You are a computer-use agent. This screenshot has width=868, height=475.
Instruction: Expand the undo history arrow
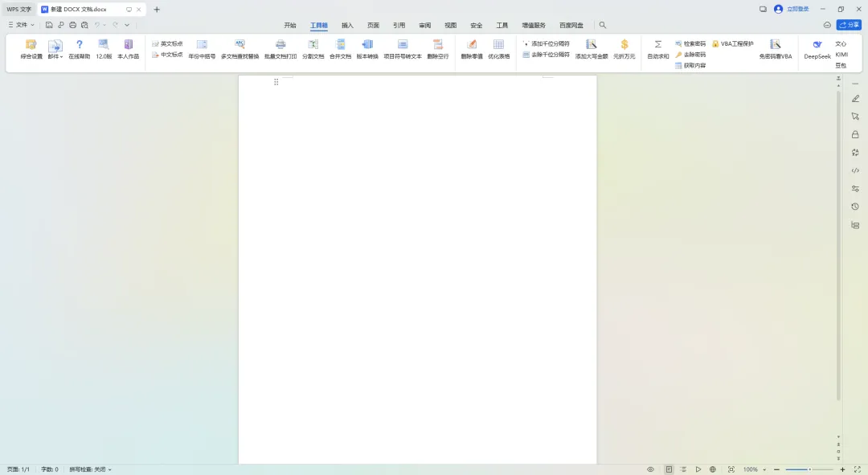click(x=104, y=25)
